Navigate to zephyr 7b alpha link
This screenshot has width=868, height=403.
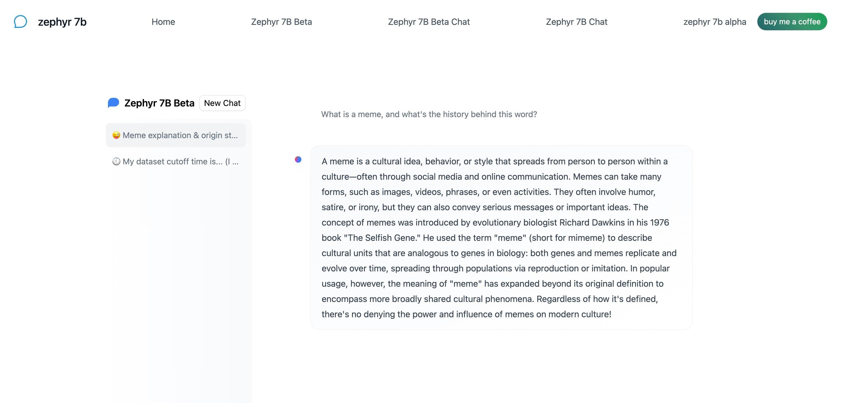point(714,22)
